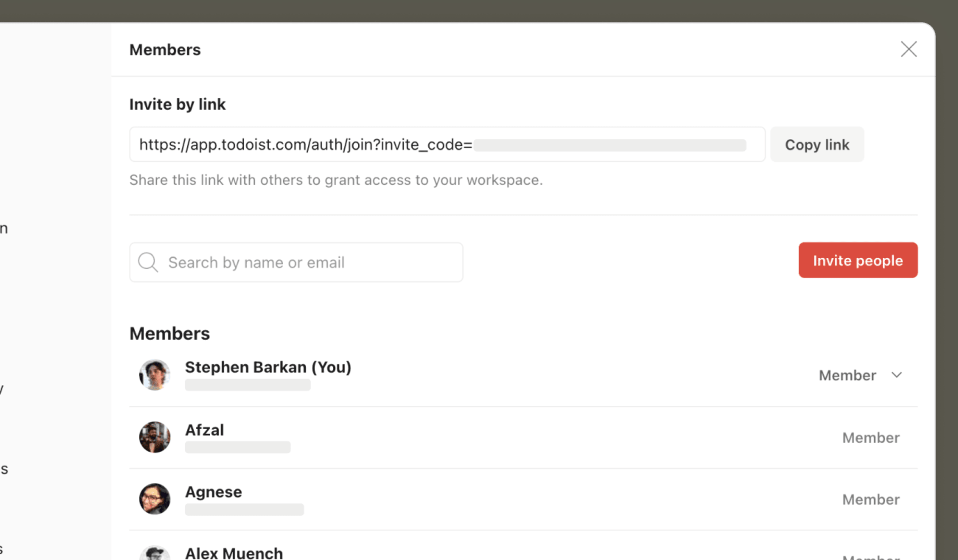The height and width of the screenshot is (560, 958).
Task: Click the invite link URL field
Action: (447, 145)
